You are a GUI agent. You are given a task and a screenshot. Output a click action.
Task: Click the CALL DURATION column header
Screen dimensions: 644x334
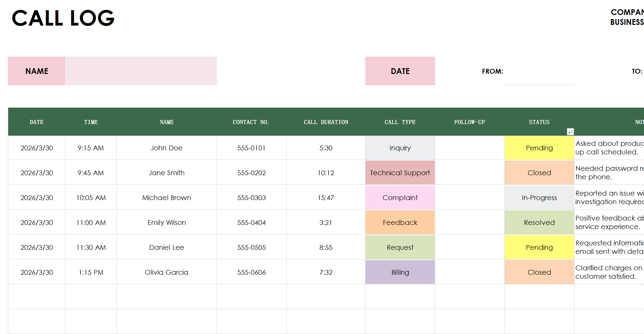coord(326,122)
